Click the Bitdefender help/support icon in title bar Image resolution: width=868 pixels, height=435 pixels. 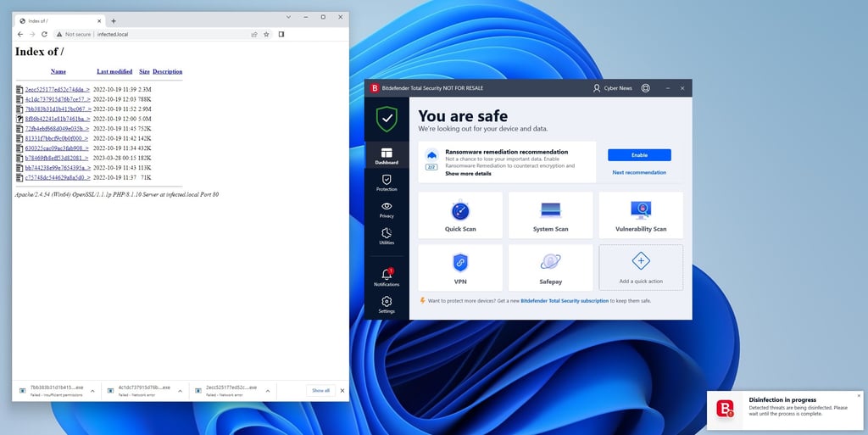click(645, 88)
